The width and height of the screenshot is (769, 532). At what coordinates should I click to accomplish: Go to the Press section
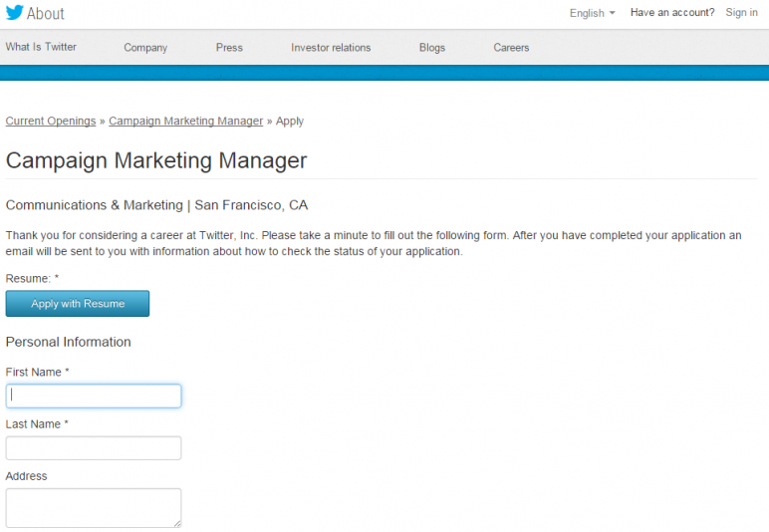(229, 48)
